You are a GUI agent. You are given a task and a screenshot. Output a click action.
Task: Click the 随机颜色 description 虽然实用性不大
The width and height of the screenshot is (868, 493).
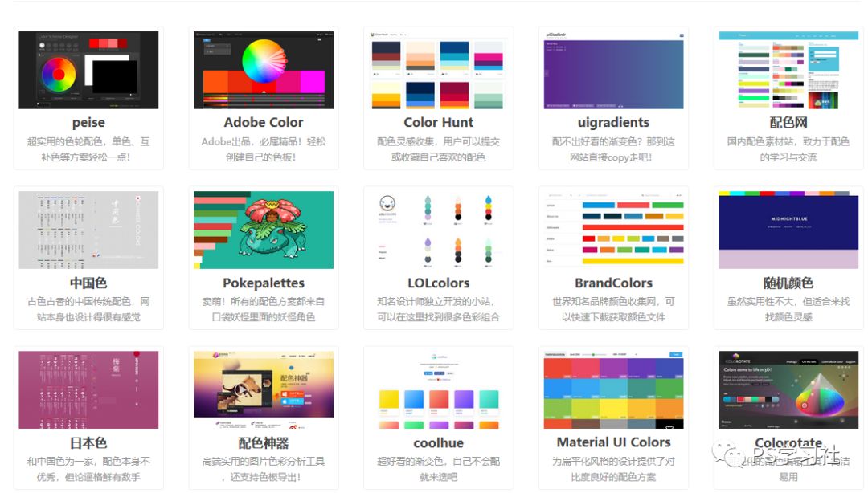pos(788,309)
